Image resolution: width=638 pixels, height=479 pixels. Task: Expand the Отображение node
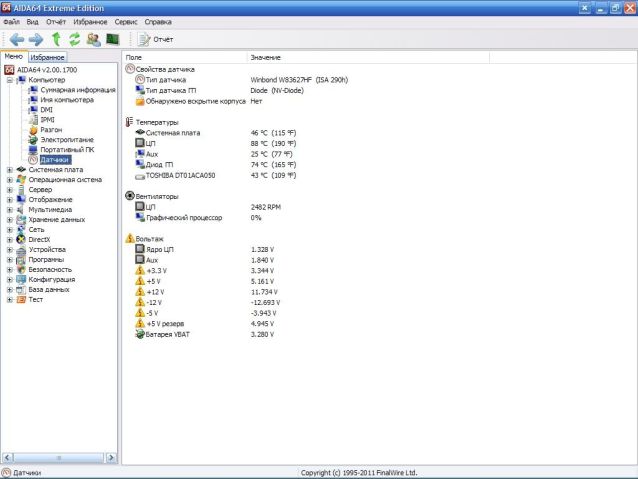(x=9, y=200)
